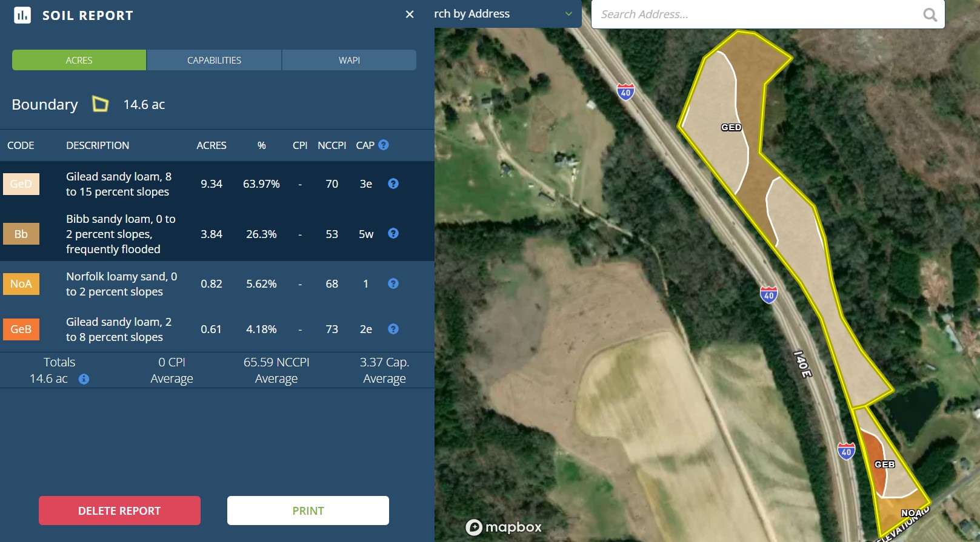Click help icon for GeB soil row
980x542 pixels.
393,329
